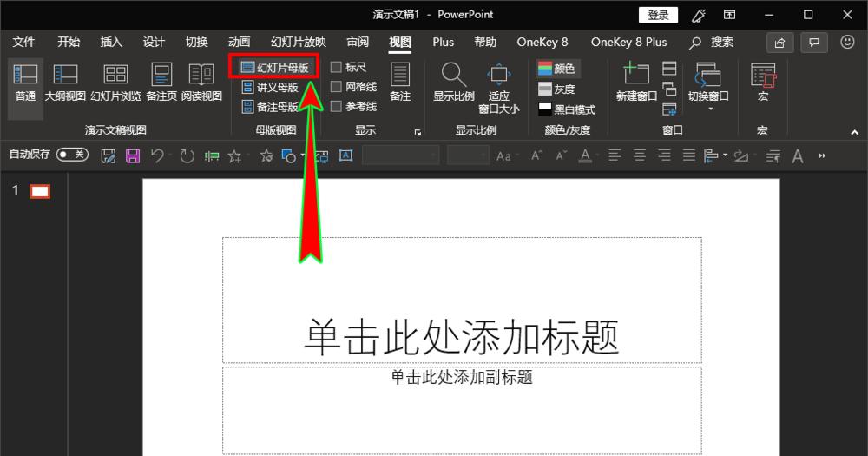Click the 登录 sign-in button
The image size is (868, 456).
pyautogui.click(x=658, y=15)
